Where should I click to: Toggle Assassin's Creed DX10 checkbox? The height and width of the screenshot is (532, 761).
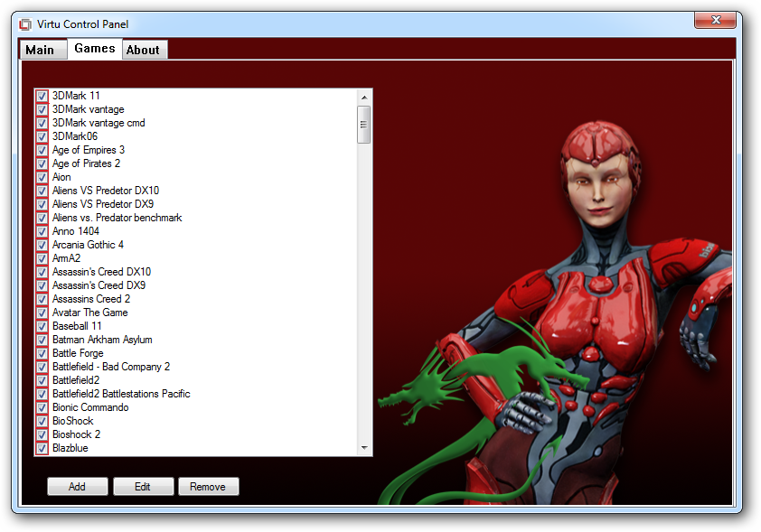[x=42, y=272]
